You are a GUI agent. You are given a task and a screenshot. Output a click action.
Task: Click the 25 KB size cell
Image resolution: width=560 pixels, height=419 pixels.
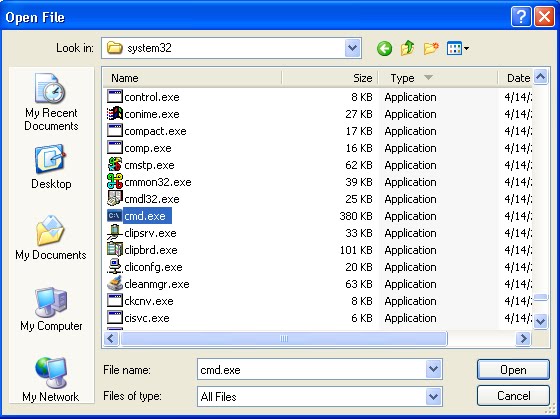[359, 199]
